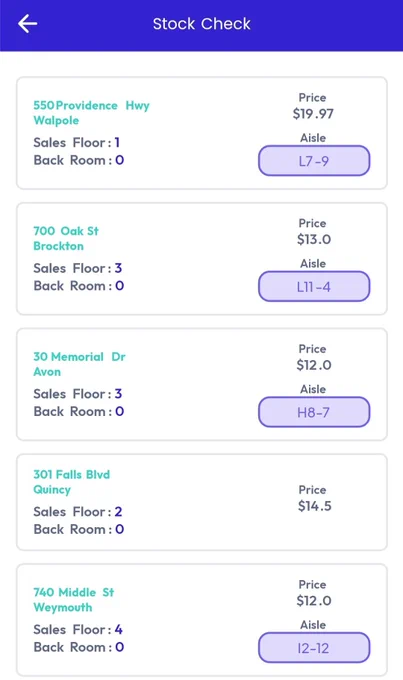Open aisle H8-7 button
This screenshot has width=403, height=680.
(x=314, y=412)
